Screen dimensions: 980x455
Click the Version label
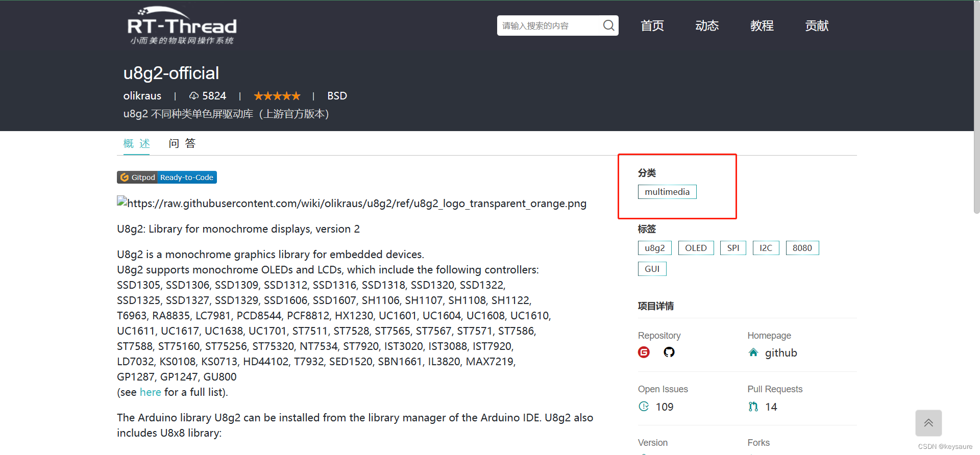tap(653, 442)
